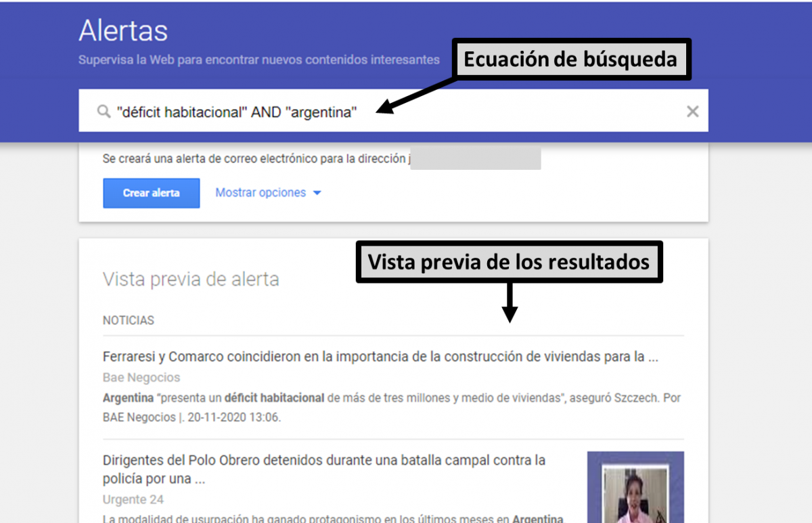Click the greyed-out email address box
This screenshot has width=812, height=523.
point(475,159)
